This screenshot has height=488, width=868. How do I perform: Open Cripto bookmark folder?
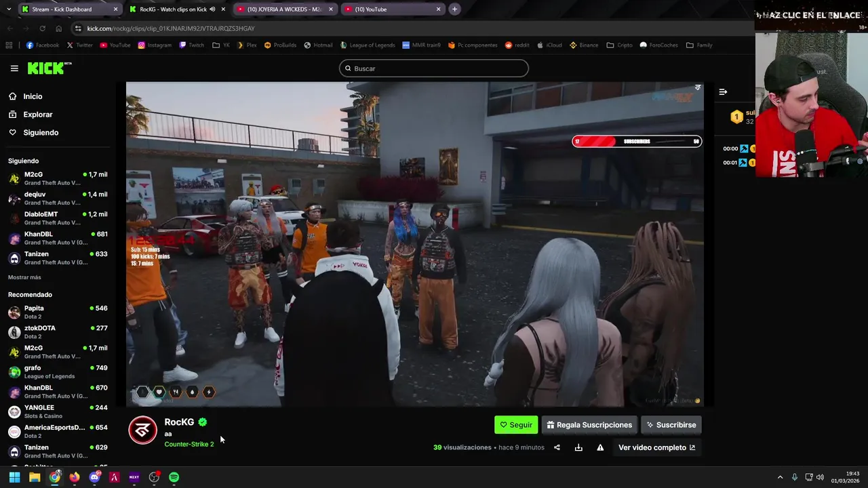[619, 45]
